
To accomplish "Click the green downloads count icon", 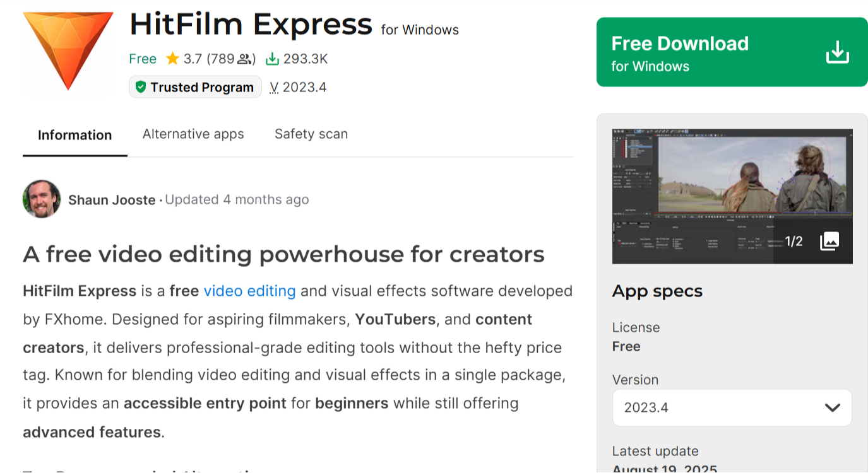I will tap(272, 59).
